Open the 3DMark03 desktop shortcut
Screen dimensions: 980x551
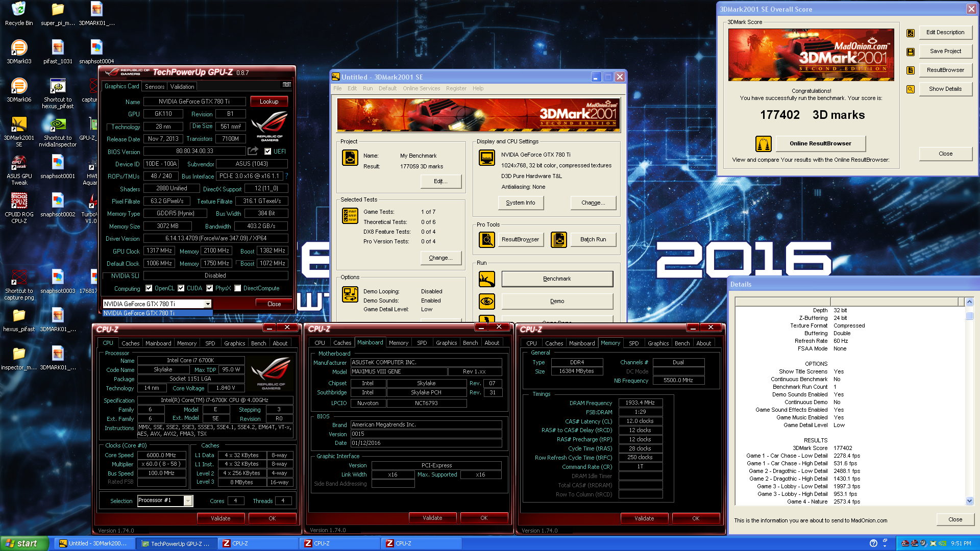pos(19,52)
